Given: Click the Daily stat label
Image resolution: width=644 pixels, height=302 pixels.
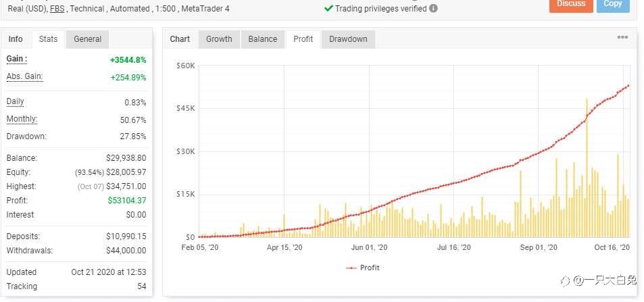Looking at the screenshot, I should click(x=16, y=102).
